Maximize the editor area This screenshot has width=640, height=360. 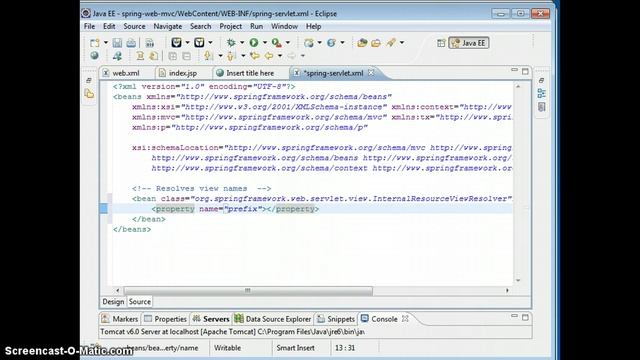pyautogui.click(x=525, y=71)
